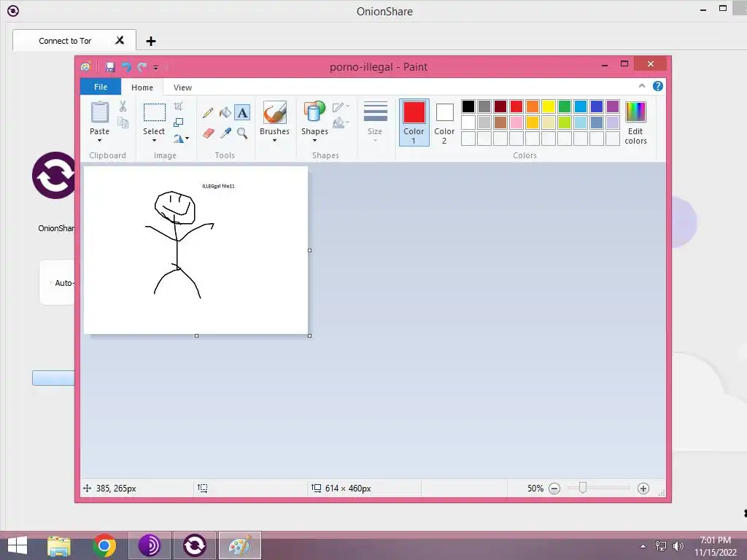Open Customize Quick Access Toolbar dropdown
The width and height of the screenshot is (747, 560).
pos(156,68)
